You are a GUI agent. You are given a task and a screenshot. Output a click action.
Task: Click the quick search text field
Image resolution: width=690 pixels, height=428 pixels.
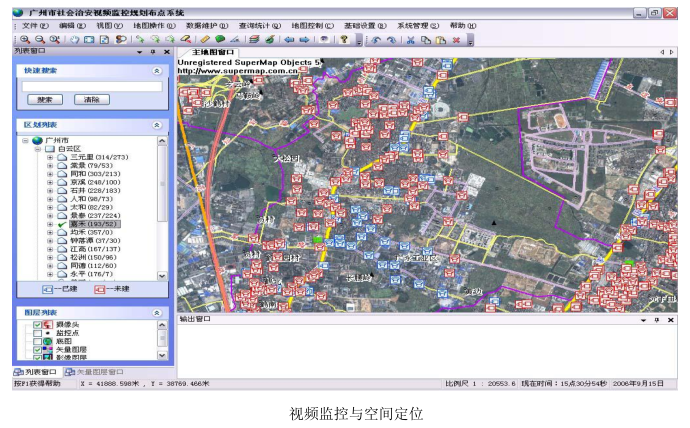coord(92,86)
